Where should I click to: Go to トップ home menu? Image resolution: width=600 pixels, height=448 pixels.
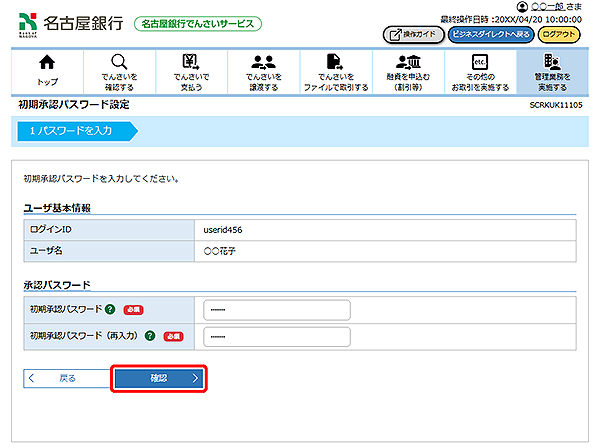click(47, 70)
